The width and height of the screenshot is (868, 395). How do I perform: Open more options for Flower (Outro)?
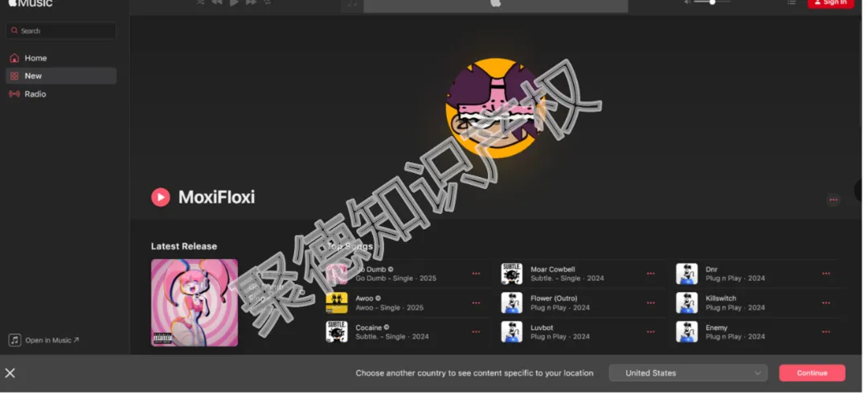click(x=650, y=303)
